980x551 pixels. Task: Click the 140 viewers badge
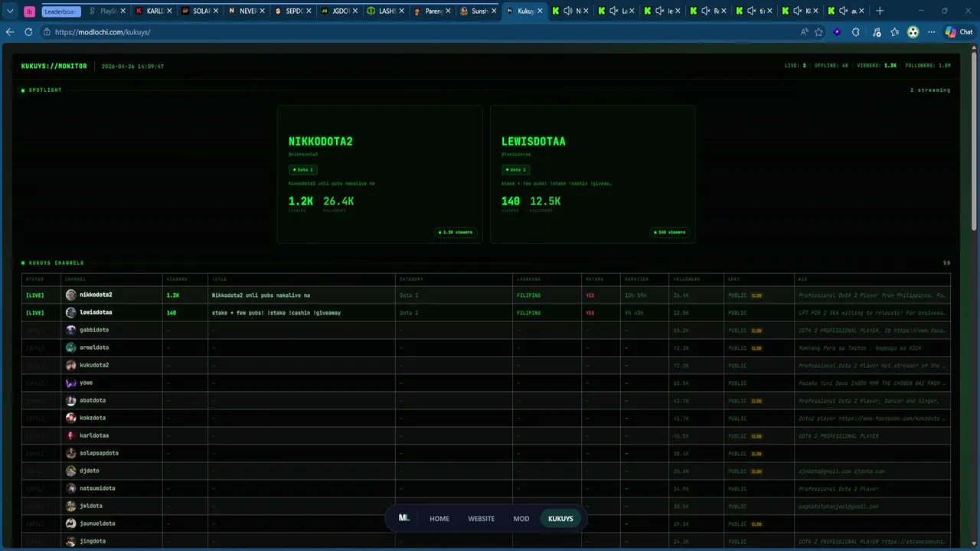(670, 232)
